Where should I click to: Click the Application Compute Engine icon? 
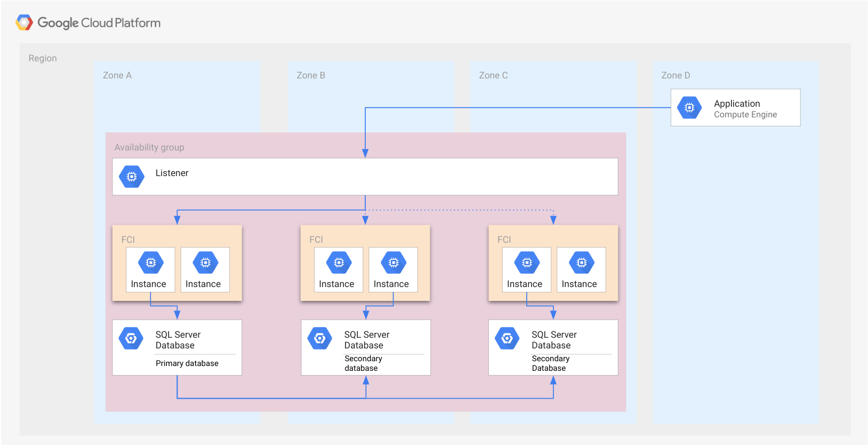point(689,108)
